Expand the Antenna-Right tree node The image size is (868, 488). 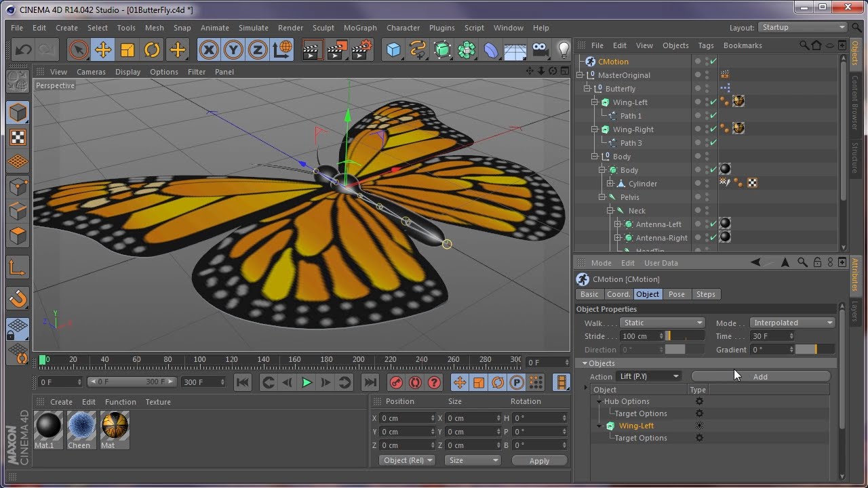(x=617, y=238)
